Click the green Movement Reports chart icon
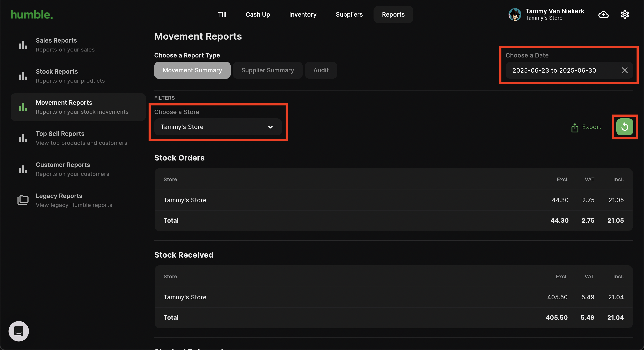 23,107
